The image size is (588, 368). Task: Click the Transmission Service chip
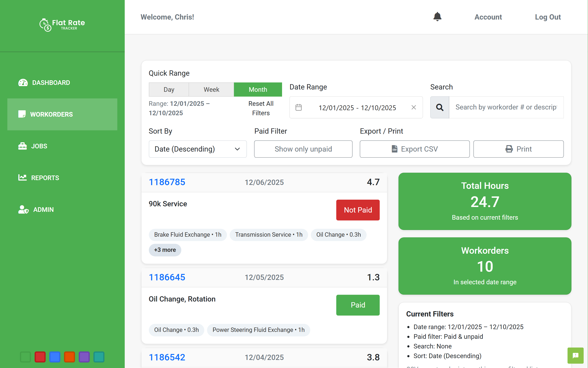point(269,235)
